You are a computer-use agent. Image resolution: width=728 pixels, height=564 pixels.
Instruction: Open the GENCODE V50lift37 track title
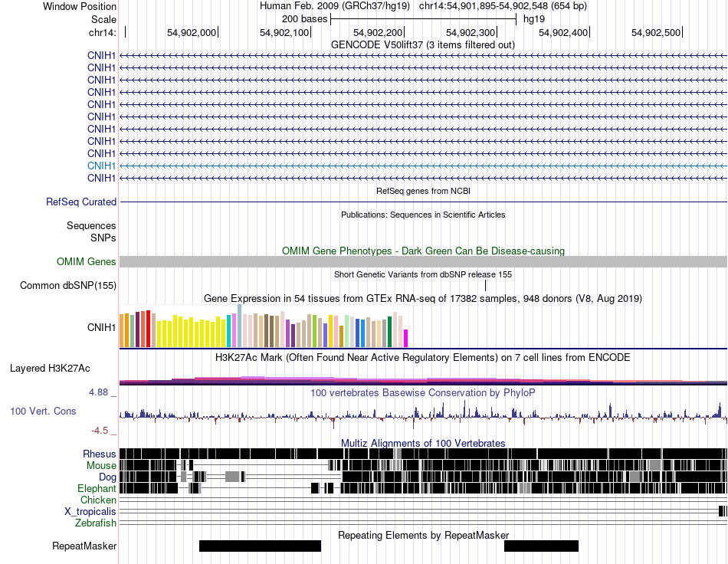pos(422,45)
